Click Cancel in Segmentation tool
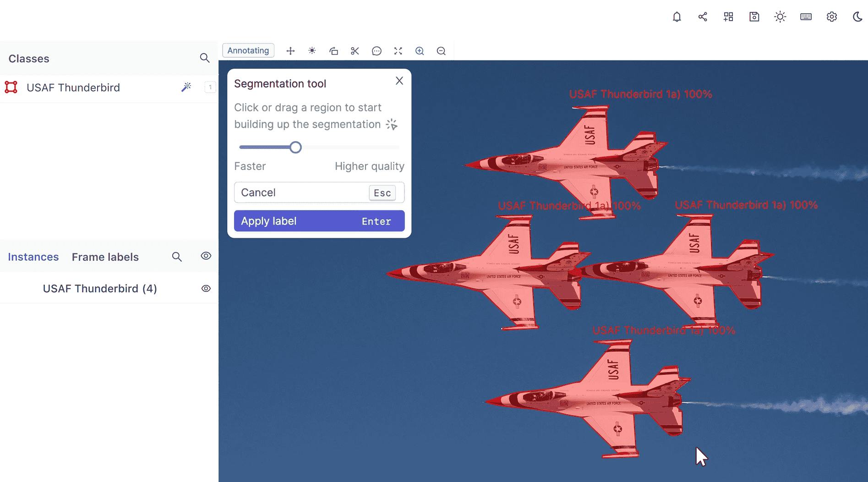Viewport: 868px width, 482px height. [x=319, y=192]
